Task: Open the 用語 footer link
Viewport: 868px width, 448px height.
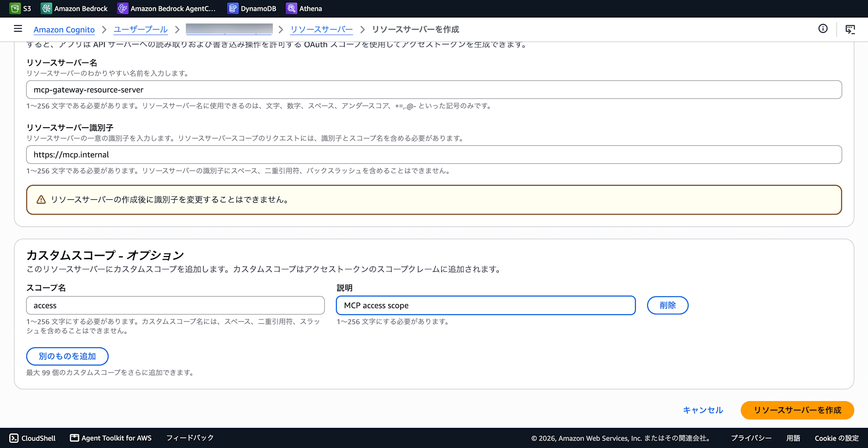Action: click(793, 438)
